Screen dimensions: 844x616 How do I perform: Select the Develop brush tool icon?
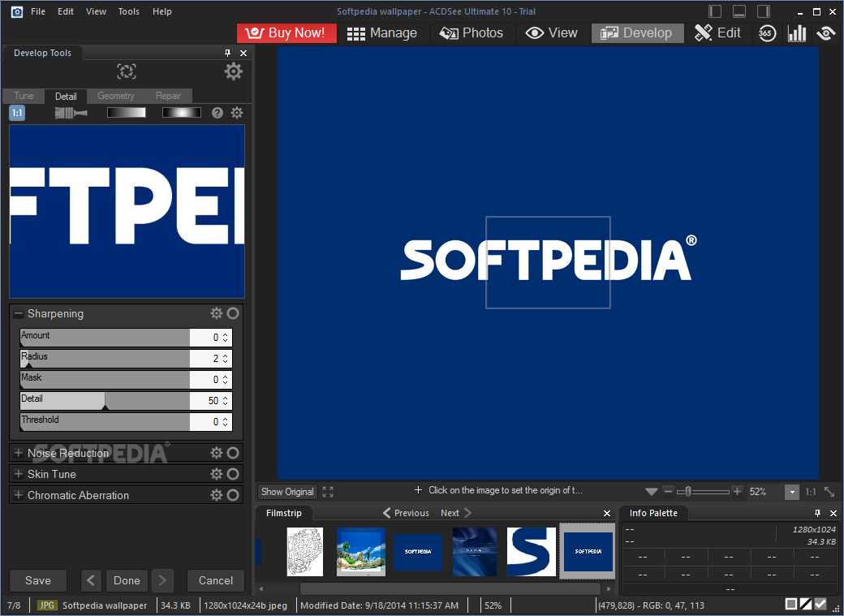tap(71, 113)
